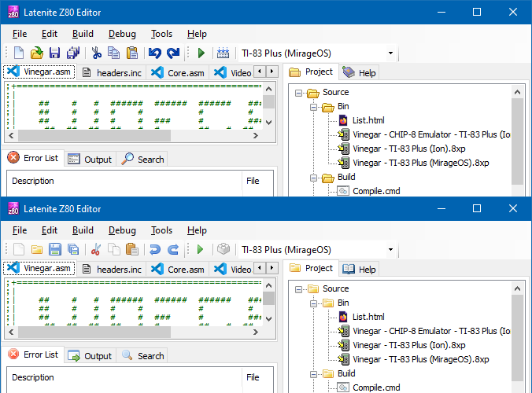Click Cut scissors icon in top window
The image size is (532, 393).
click(96, 53)
